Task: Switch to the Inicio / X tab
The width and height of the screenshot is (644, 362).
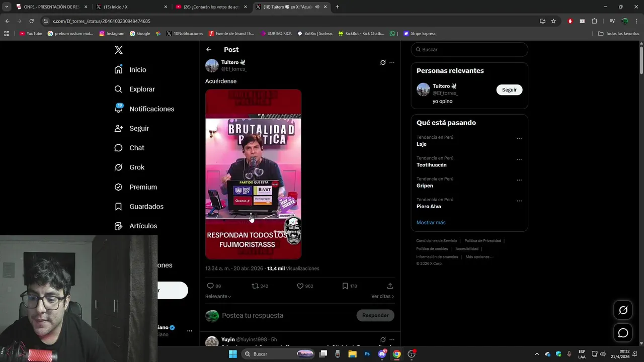Action: point(131,7)
